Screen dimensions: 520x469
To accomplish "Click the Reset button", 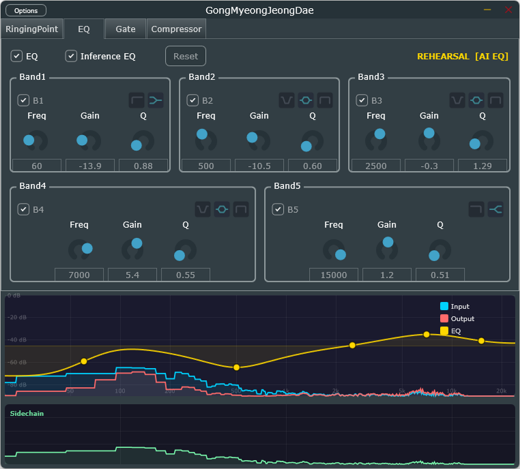I will pos(186,56).
